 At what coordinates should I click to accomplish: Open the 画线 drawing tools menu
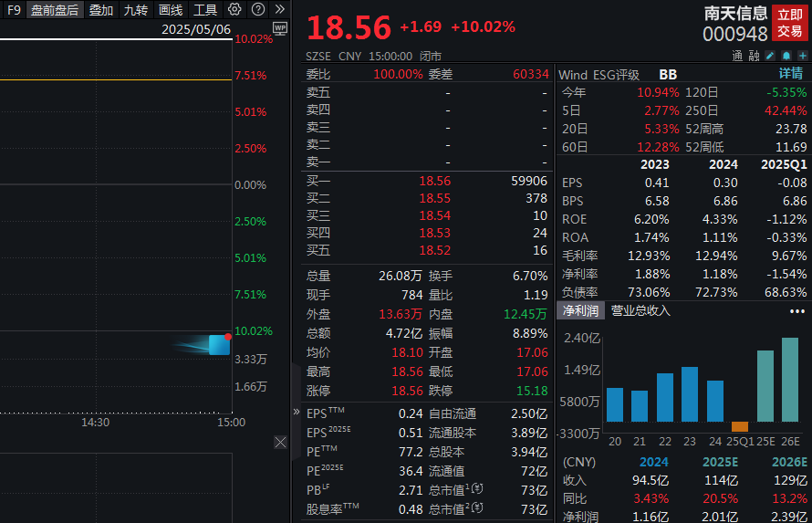click(x=171, y=10)
